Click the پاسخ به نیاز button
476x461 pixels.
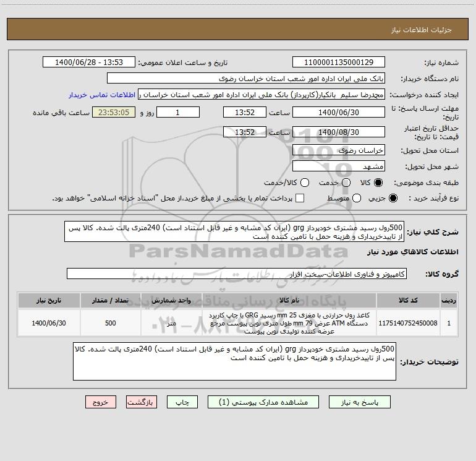(x=360, y=402)
